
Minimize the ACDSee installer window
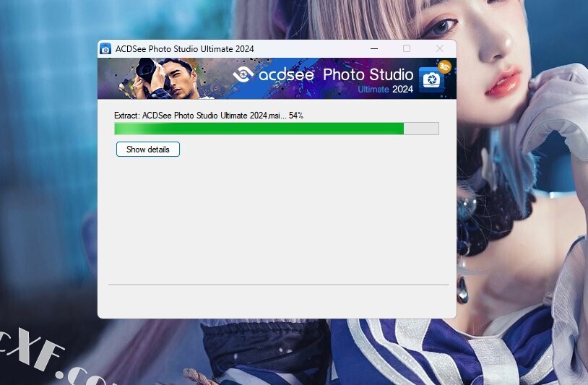point(374,48)
